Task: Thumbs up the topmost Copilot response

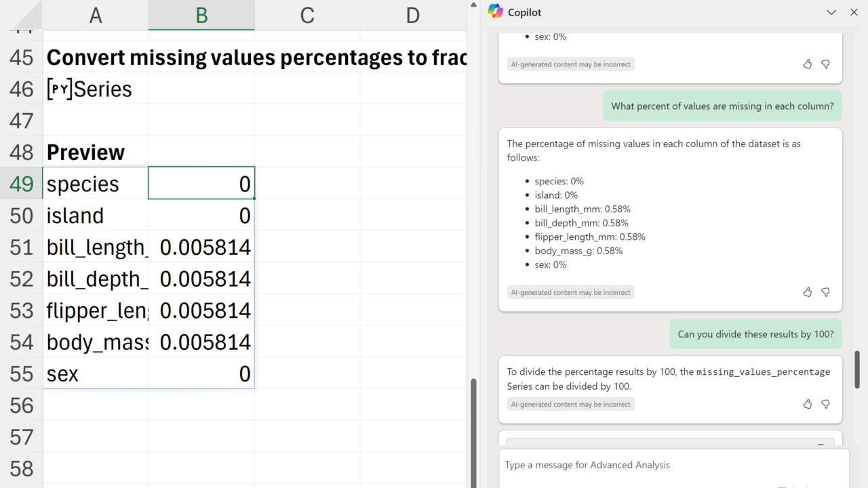Action: click(x=807, y=64)
